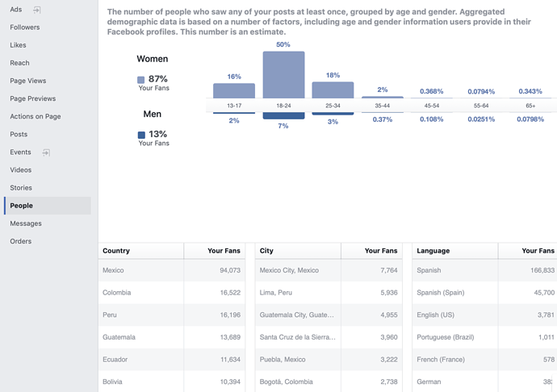Screen dimensions: 557x392
Task: Select the Mexico country row
Action: pos(171,270)
